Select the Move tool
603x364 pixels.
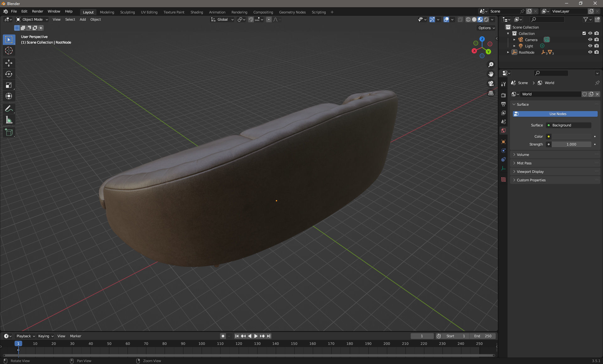point(9,63)
